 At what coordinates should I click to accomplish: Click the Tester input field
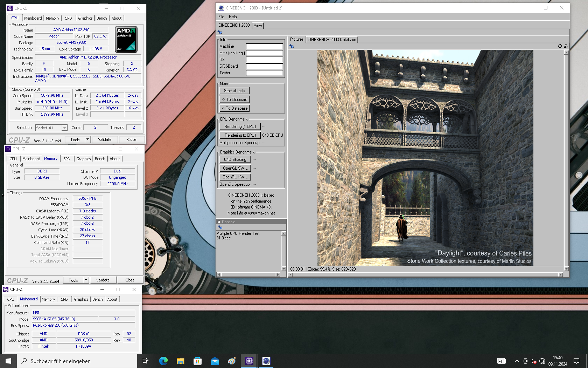point(264,73)
